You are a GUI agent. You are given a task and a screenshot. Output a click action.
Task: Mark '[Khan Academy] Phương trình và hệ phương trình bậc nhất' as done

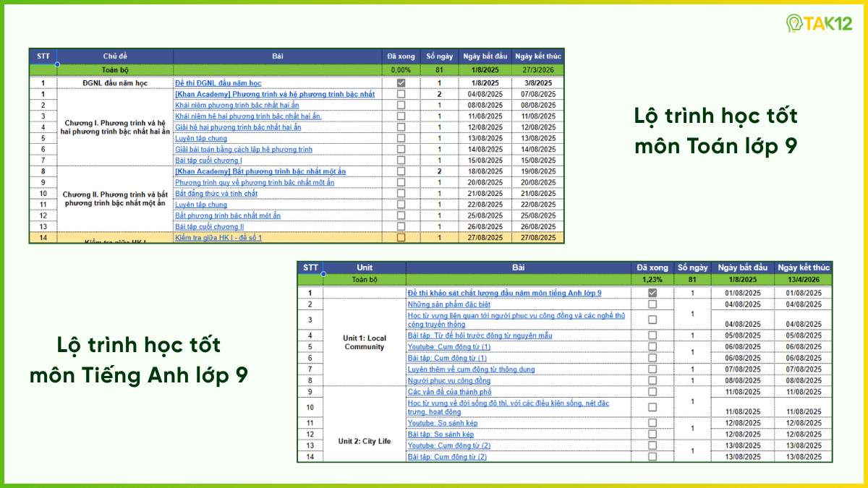tap(399, 93)
